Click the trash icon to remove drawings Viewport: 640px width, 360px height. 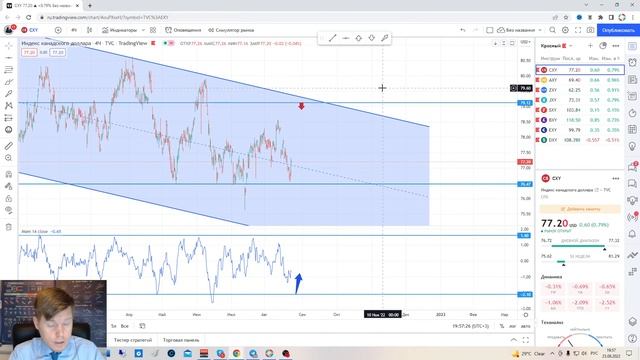[x=9, y=227]
